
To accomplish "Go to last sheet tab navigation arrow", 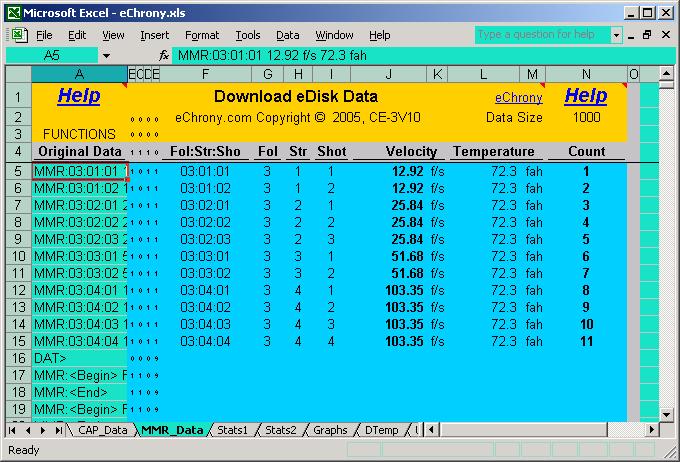I will [58, 430].
